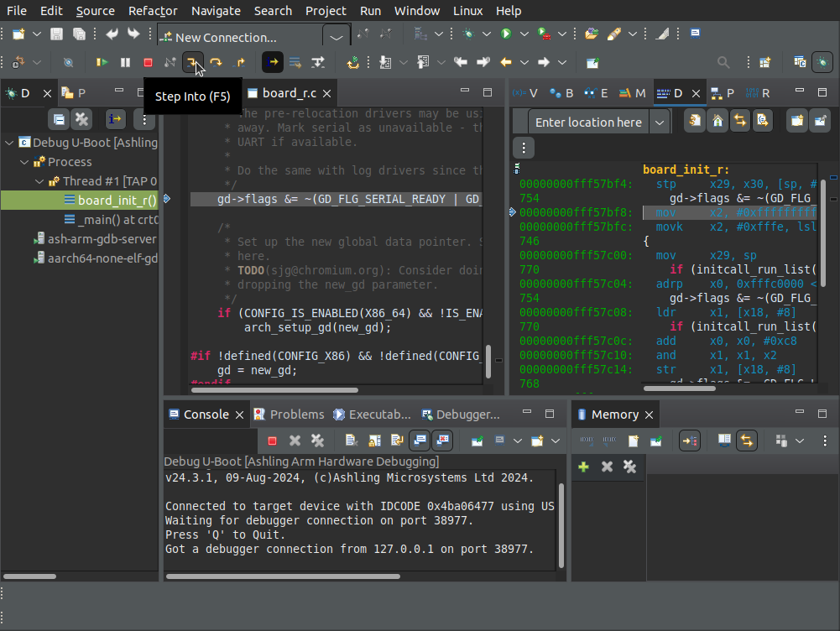Image resolution: width=840 pixels, height=631 pixels.
Task: Collapse Thread #1 in debug tree
Action: coord(39,181)
